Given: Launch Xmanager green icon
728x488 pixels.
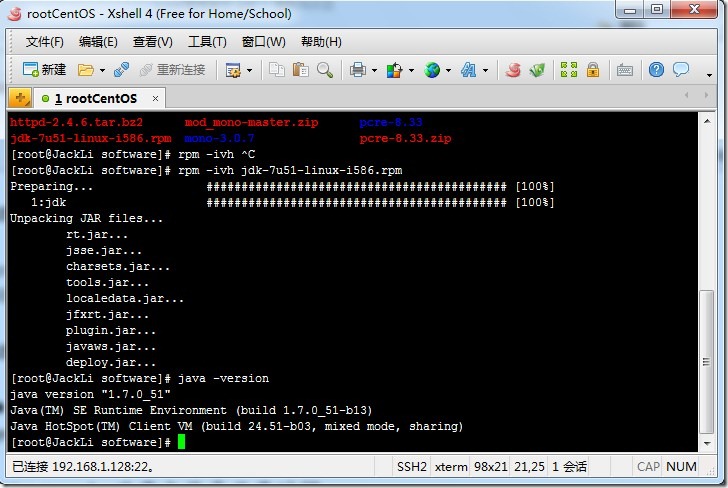Looking at the screenshot, I should click(x=537, y=70).
